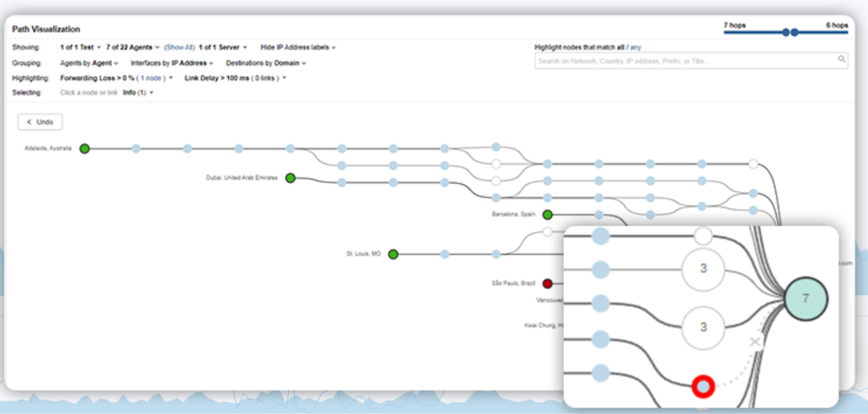Open the '7 of 22 Agents' dropdown
This screenshot has width=868, height=414.
(133, 48)
